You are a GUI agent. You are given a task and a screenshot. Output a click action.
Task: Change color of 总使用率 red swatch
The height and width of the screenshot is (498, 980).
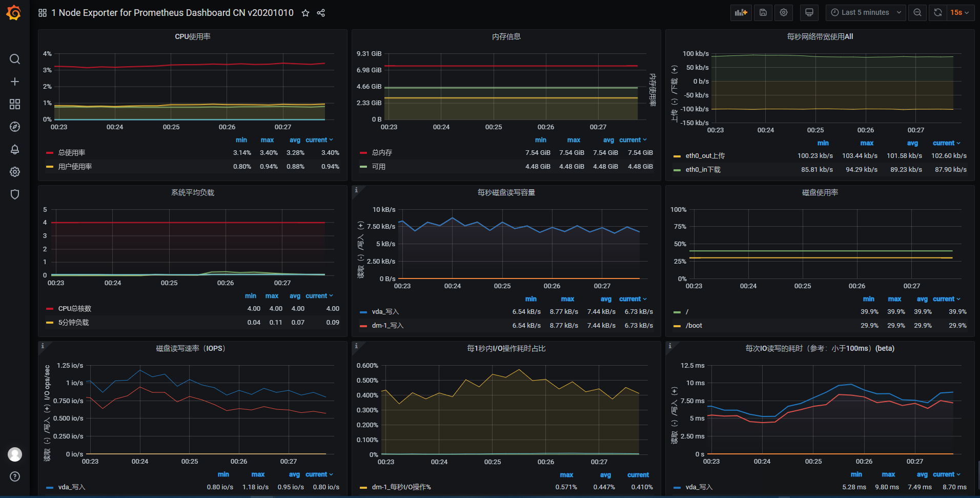pos(50,153)
